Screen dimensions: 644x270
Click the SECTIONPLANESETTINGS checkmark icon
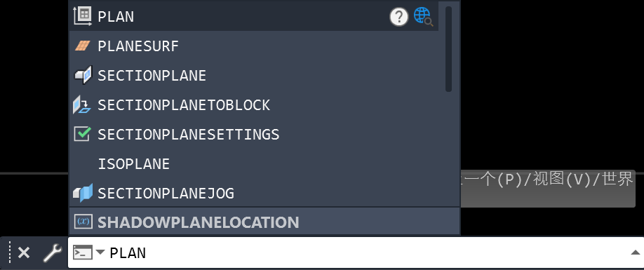83,134
